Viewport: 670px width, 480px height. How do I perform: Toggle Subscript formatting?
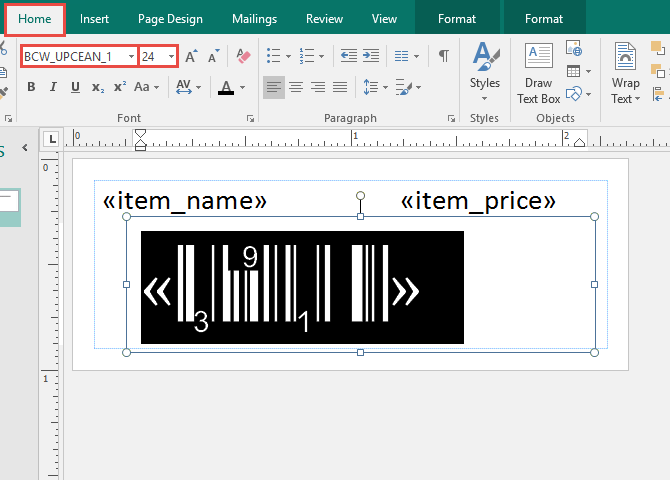[x=98, y=87]
